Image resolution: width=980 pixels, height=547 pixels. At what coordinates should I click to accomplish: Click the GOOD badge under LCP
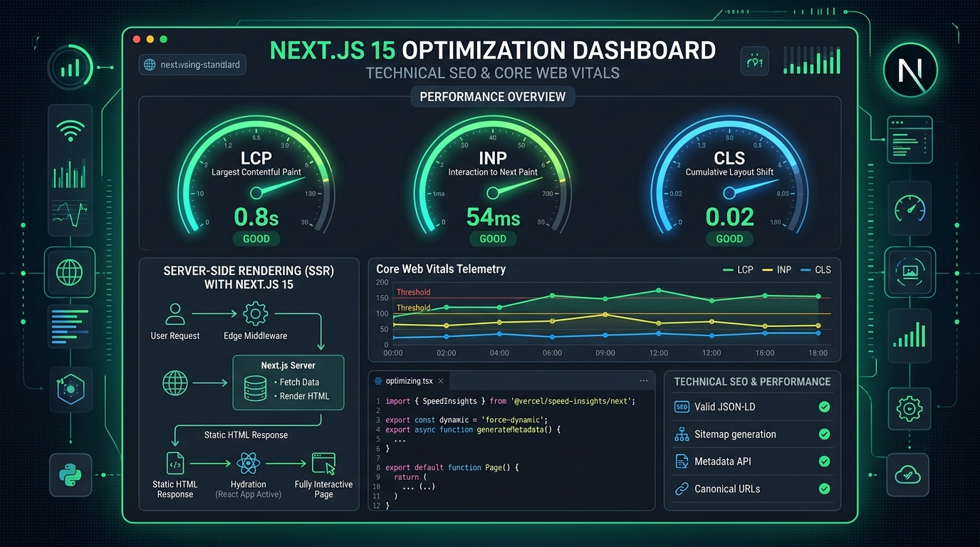point(256,239)
